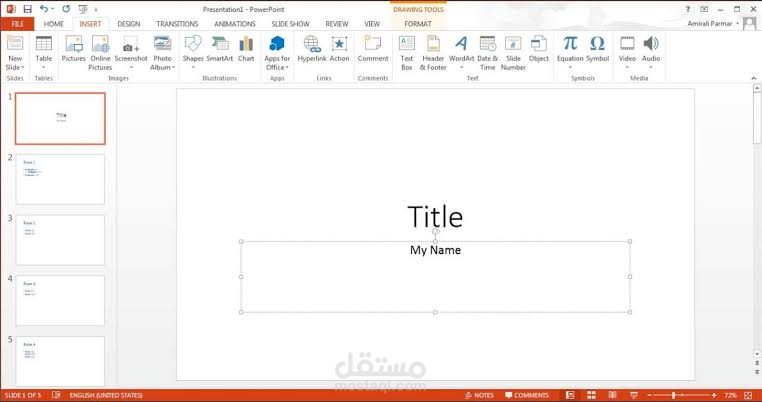Switch to Normal view in status bar
This screenshot has height=402, width=762.
[570, 395]
